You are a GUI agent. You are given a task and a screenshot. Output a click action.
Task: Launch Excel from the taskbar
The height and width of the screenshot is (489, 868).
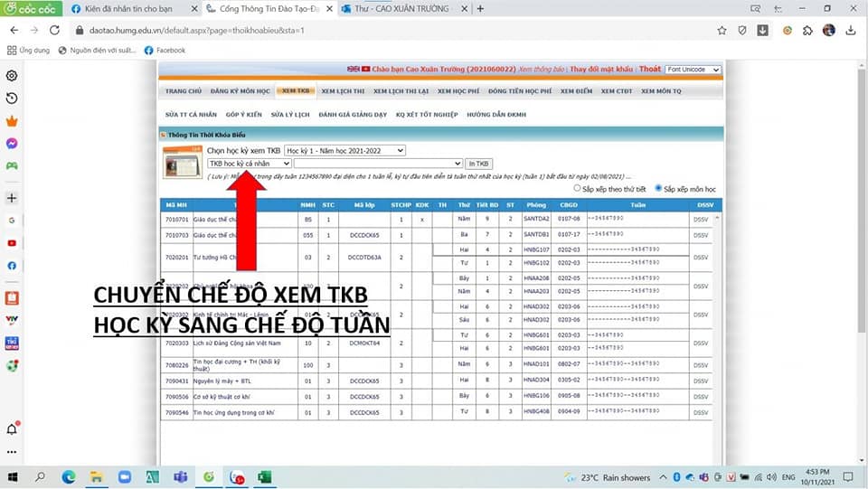click(265, 476)
